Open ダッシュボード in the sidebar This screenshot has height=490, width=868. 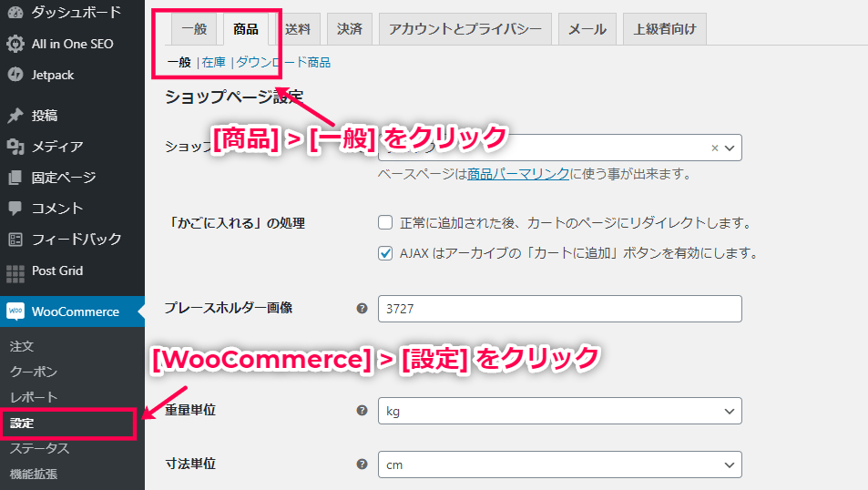tap(72, 12)
